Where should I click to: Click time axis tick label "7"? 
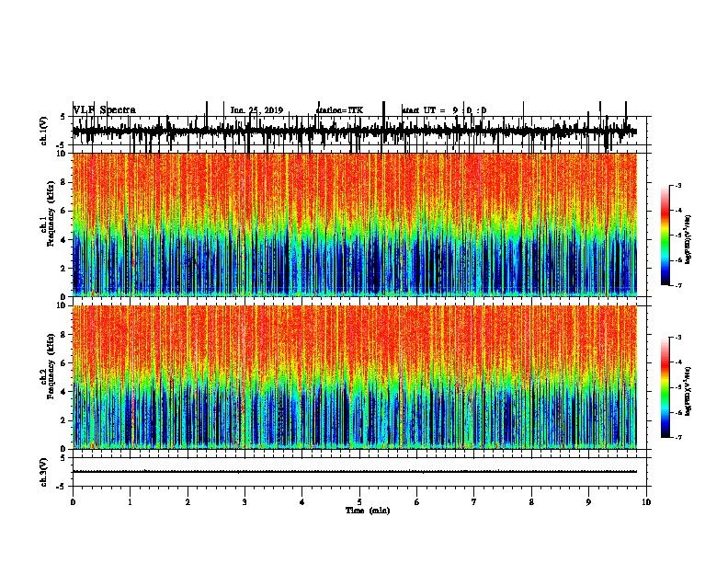coord(474,501)
